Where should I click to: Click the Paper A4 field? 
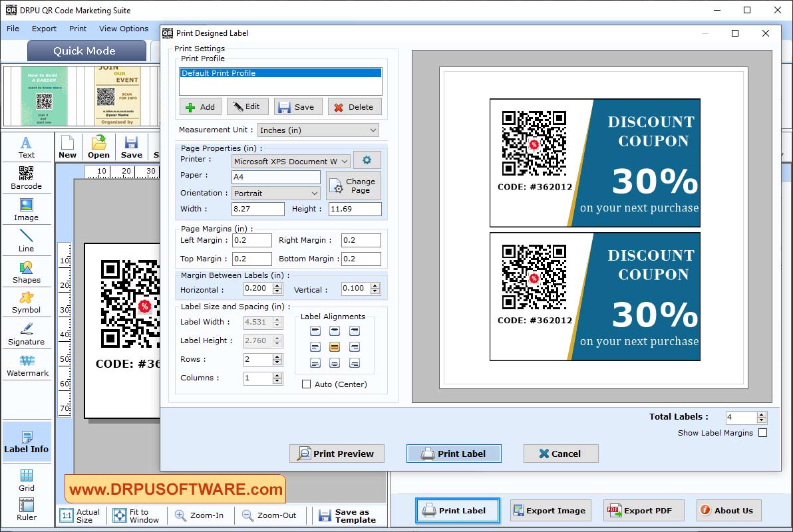[x=275, y=177]
